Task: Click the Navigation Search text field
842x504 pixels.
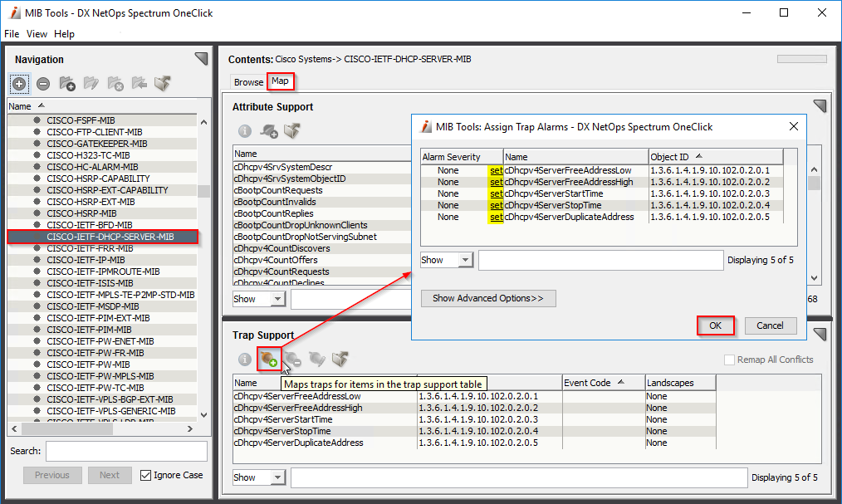Action: pyautogui.click(x=126, y=451)
